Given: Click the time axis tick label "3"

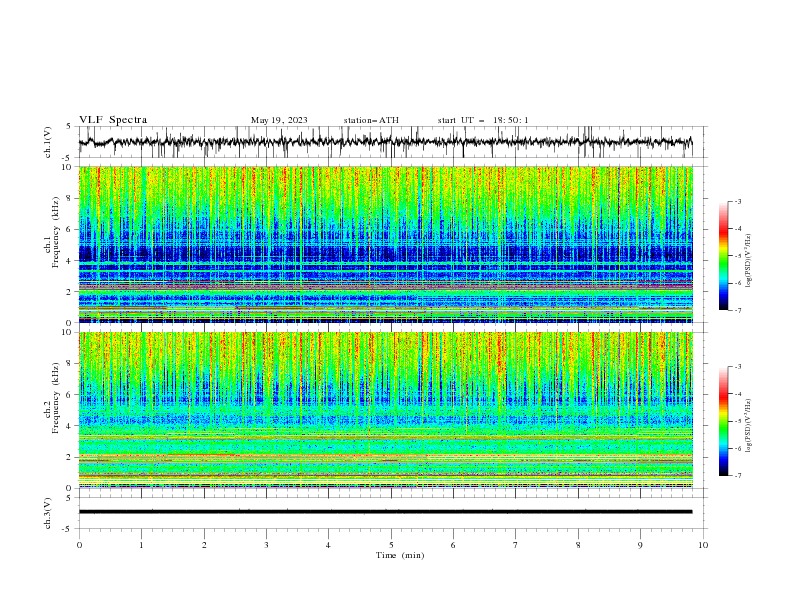Looking at the screenshot, I should [x=266, y=545].
